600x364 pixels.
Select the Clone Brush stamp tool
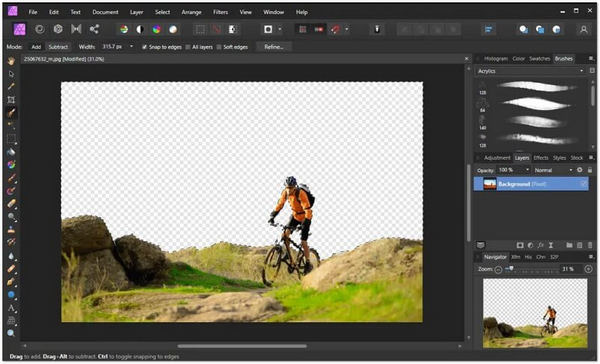coord(11,230)
